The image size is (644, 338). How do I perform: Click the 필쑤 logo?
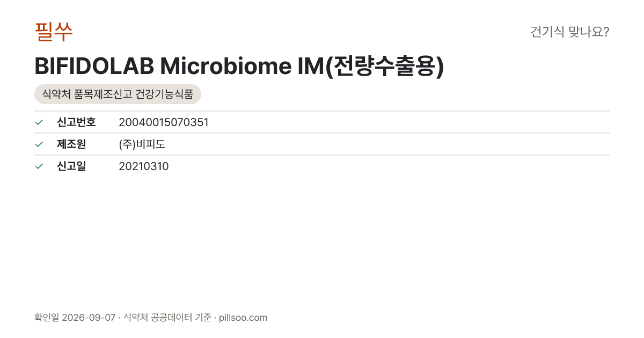click(54, 32)
